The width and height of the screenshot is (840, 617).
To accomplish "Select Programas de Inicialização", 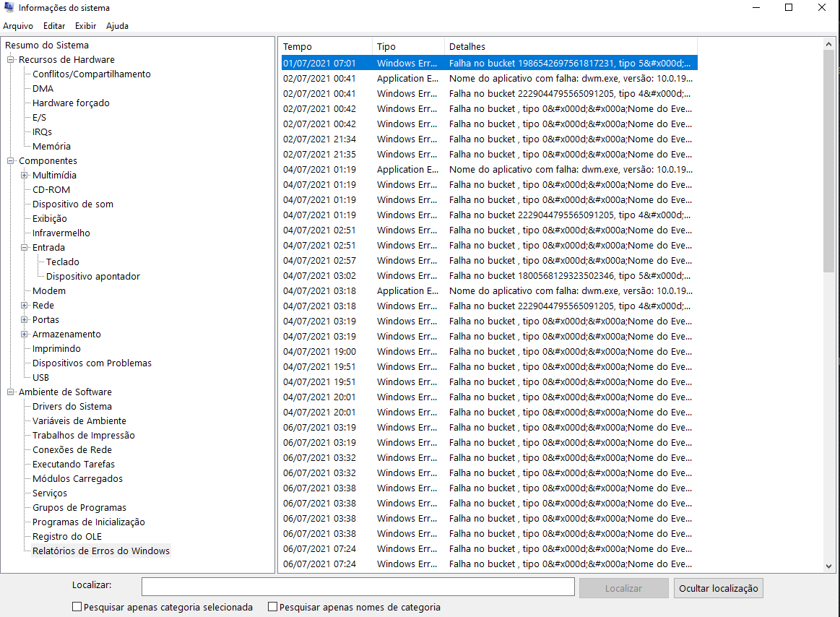I will (x=89, y=522).
